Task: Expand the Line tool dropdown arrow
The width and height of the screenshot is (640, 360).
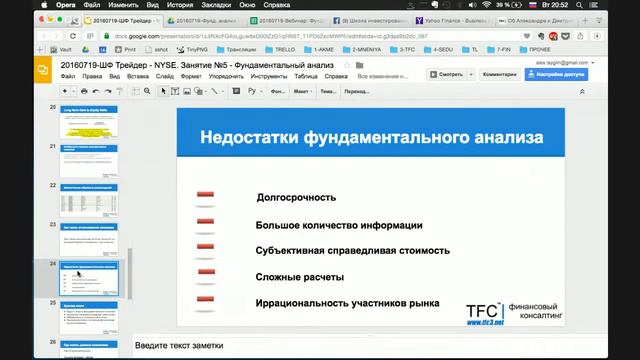Action: coord(222,91)
